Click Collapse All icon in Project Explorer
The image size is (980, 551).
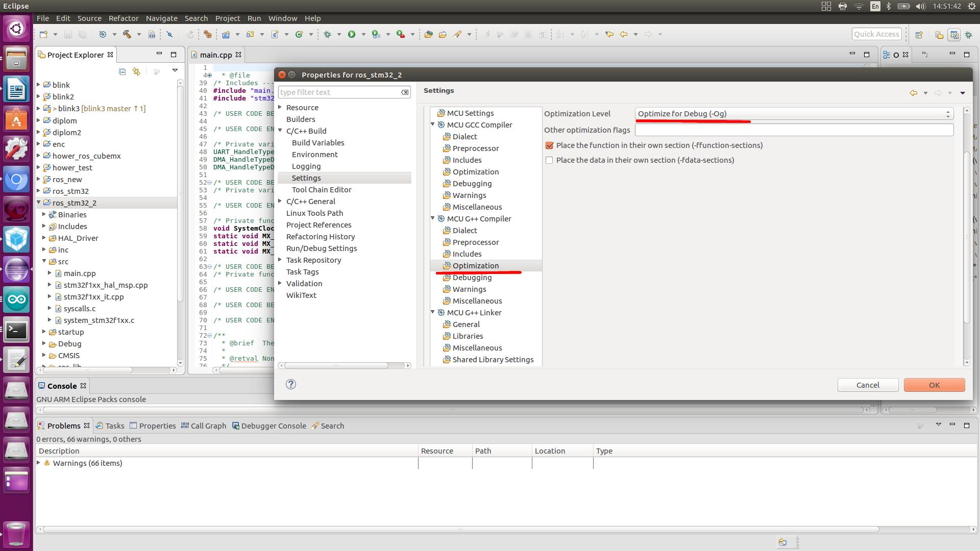coord(122,71)
